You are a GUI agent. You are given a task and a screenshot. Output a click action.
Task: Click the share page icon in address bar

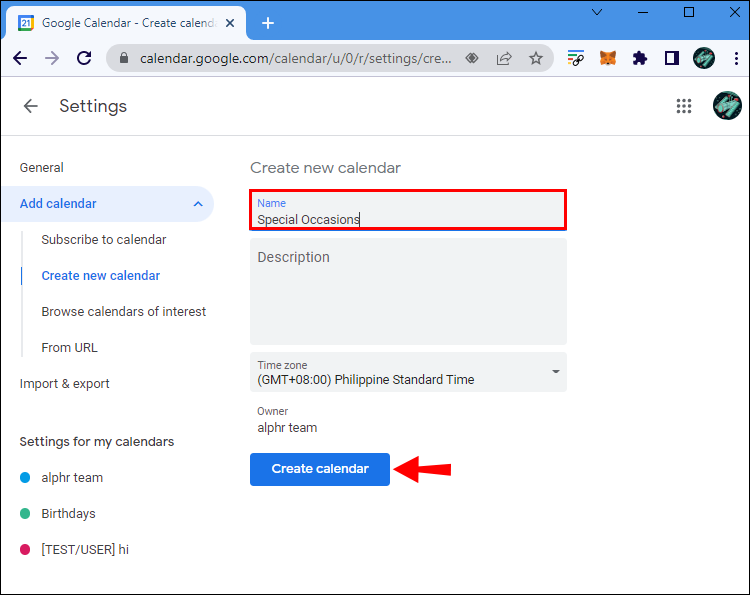[505, 58]
